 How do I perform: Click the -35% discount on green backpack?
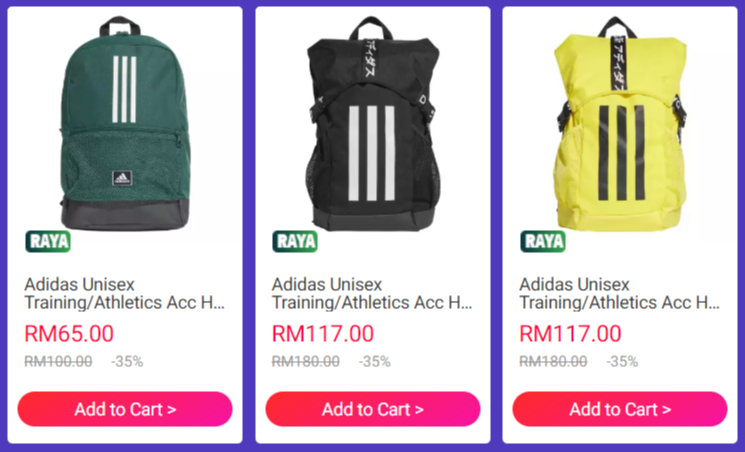[x=127, y=362]
